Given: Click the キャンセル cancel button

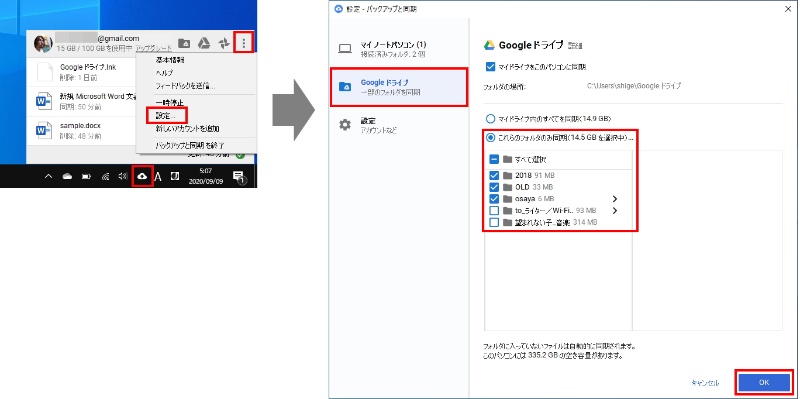Looking at the screenshot, I should pyautogui.click(x=705, y=383).
